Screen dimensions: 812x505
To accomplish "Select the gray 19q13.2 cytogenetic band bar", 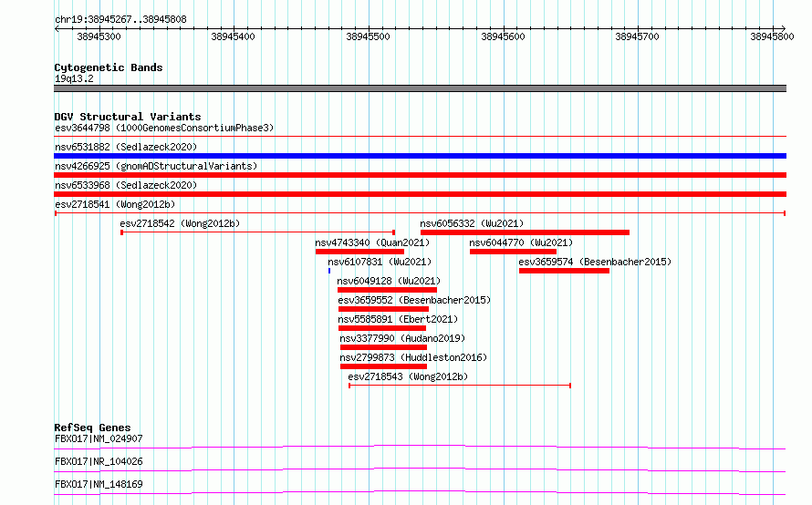I will [420, 88].
